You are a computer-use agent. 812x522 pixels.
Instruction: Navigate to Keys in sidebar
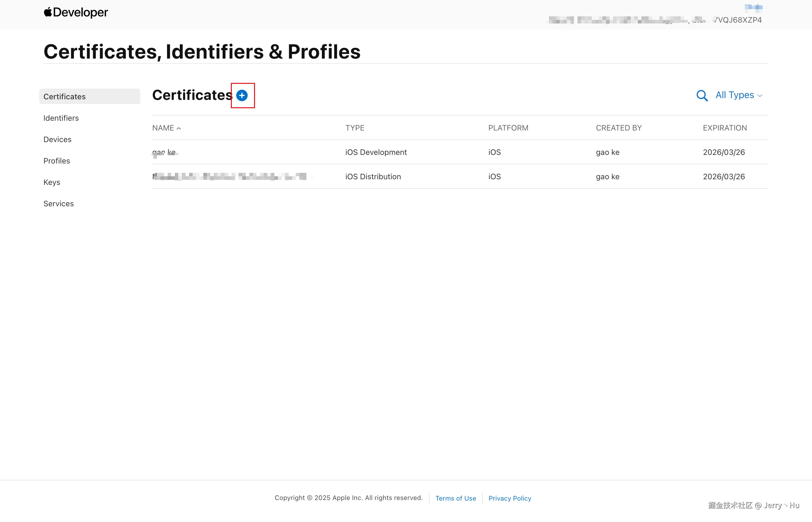(x=51, y=182)
